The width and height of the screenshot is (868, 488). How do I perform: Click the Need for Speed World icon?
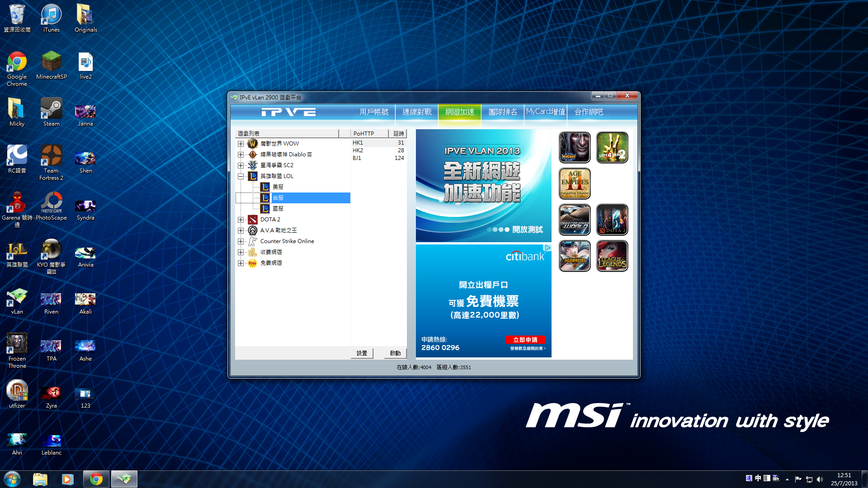click(x=574, y=220)
